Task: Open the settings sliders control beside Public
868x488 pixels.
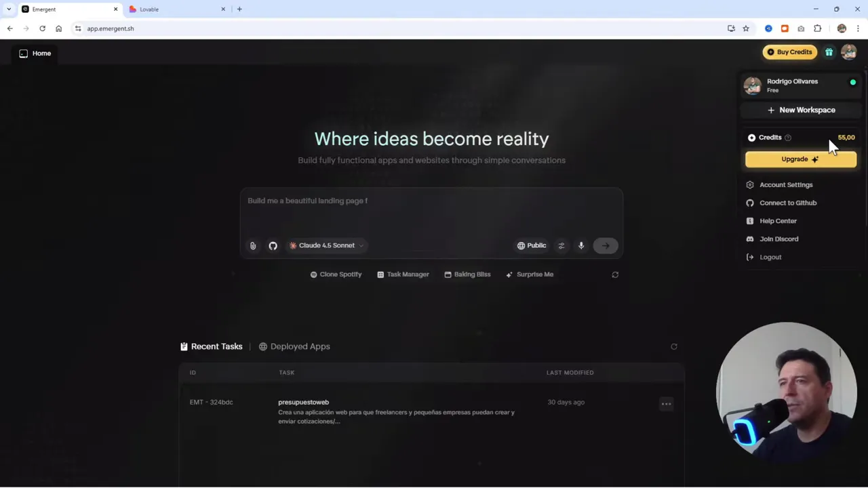Action: tap(561, 245)
